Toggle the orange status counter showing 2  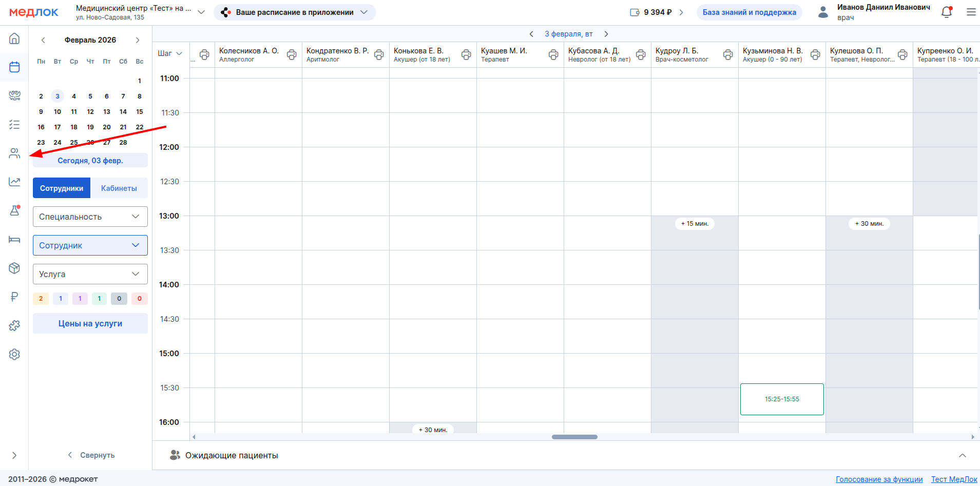[x=41, y=299]
